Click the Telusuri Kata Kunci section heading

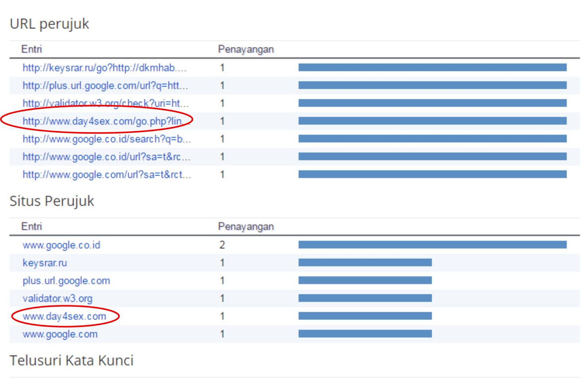[72, 361]
